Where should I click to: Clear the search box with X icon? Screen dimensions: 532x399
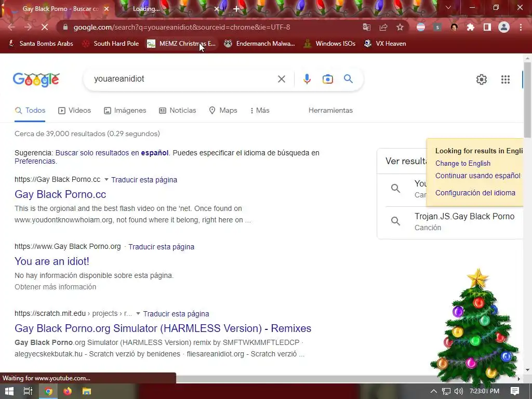pyautogui.click(x=281, y=79)
